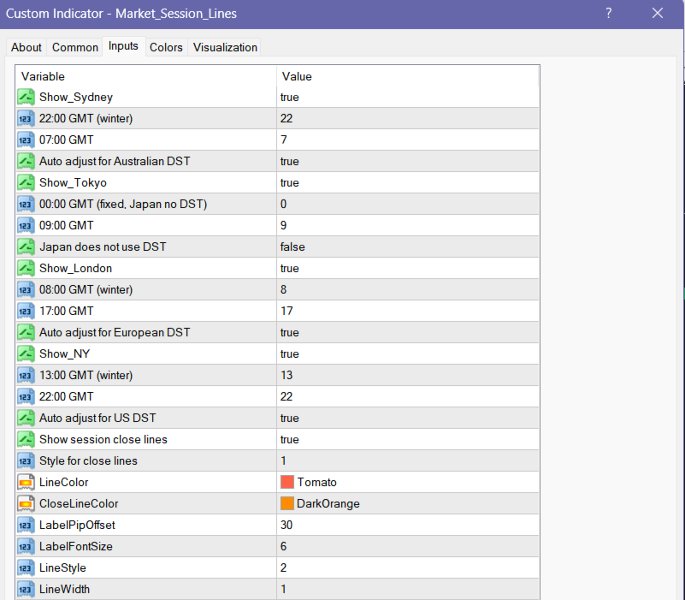Click the integer icon beside 00:00 GMT (fixed, Japan no DST)
The height and width of the screenshot is (600, 685).
[x=26, y=204]
